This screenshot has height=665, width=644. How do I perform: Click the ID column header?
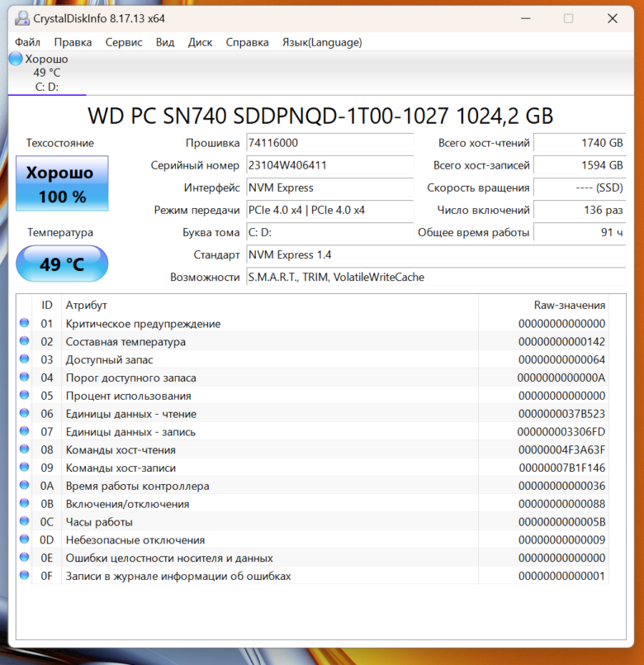point(46,305)
